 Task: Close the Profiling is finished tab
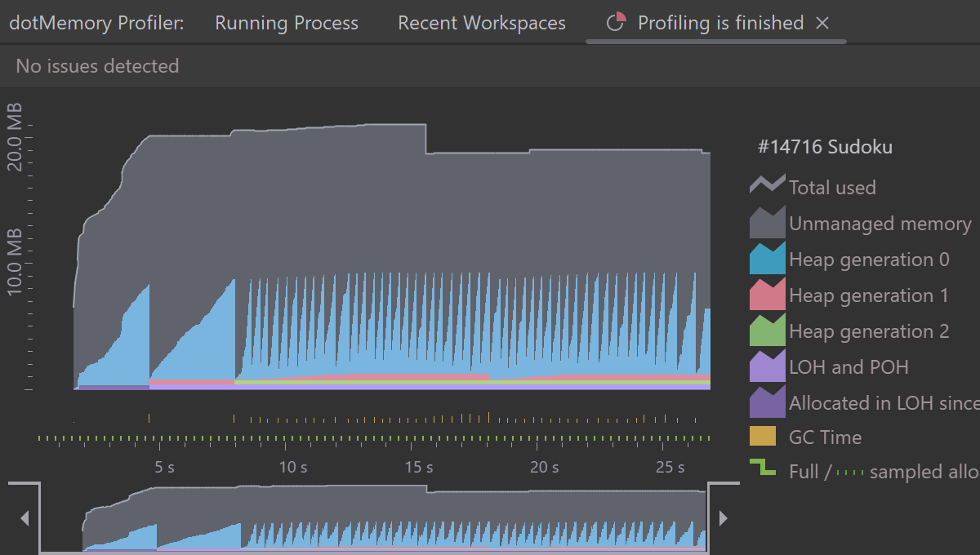click(822, 23)
